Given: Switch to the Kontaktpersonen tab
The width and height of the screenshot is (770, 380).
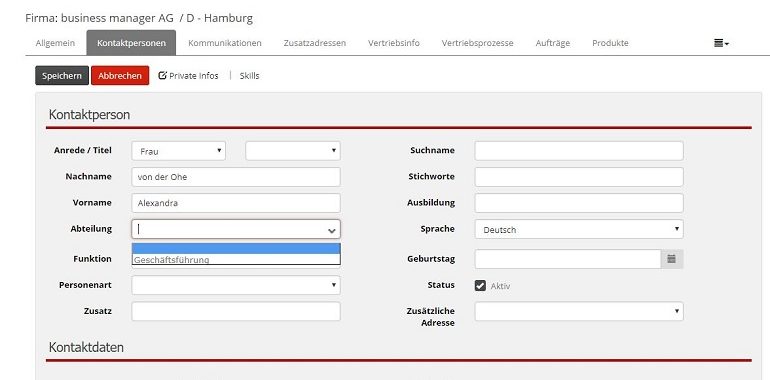Looking at the screenshot, I should click(131, 43).
